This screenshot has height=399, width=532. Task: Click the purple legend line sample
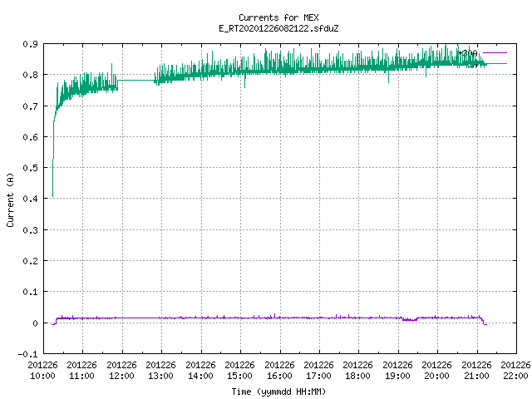(495, 53)
